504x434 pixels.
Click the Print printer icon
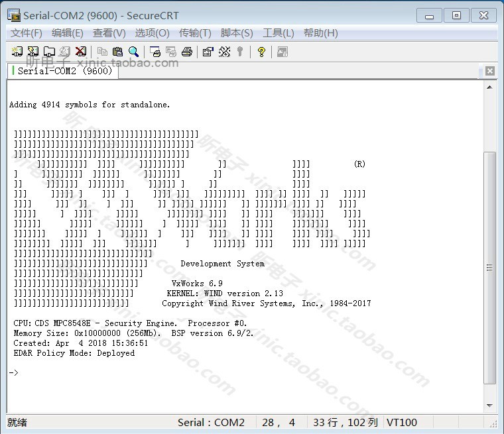[187, 52]
